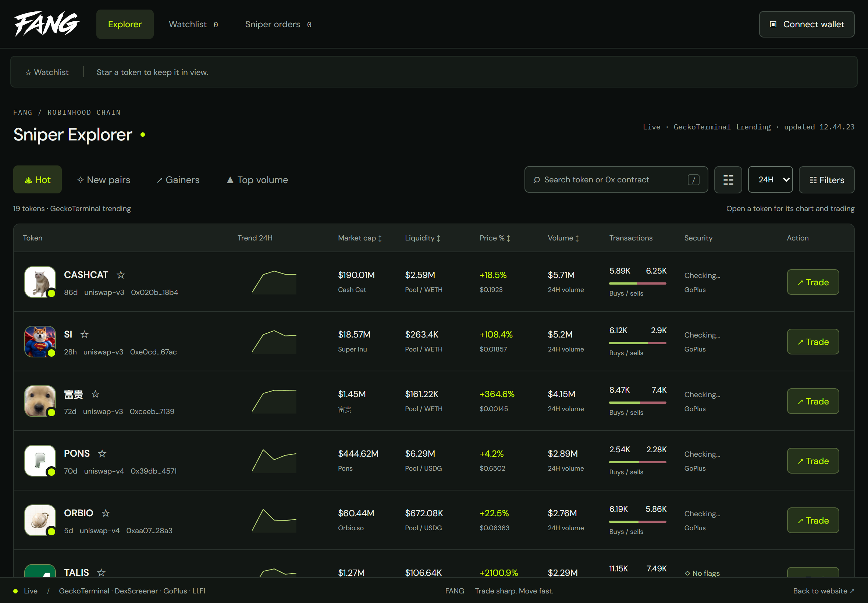Open the Filters panel

pos(826,180)
